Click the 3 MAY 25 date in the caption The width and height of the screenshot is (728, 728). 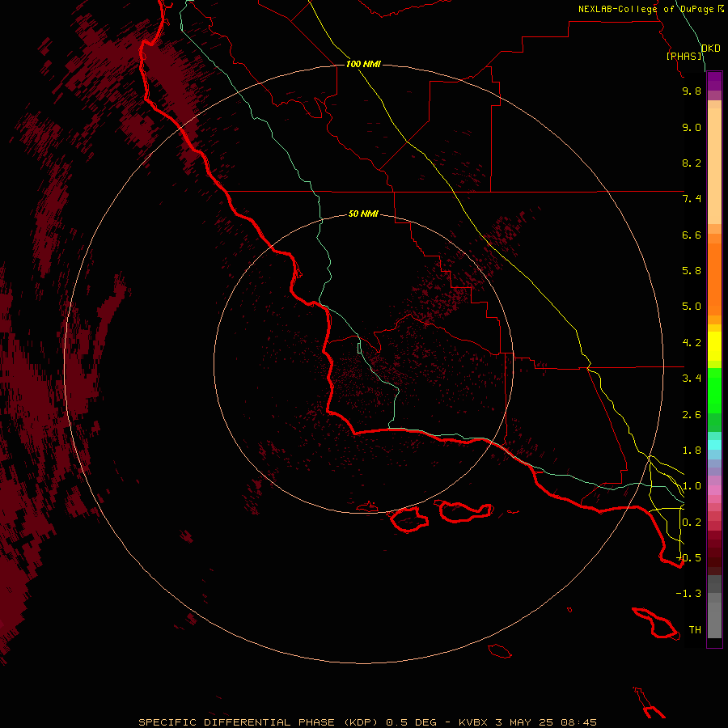pos(523,722)
